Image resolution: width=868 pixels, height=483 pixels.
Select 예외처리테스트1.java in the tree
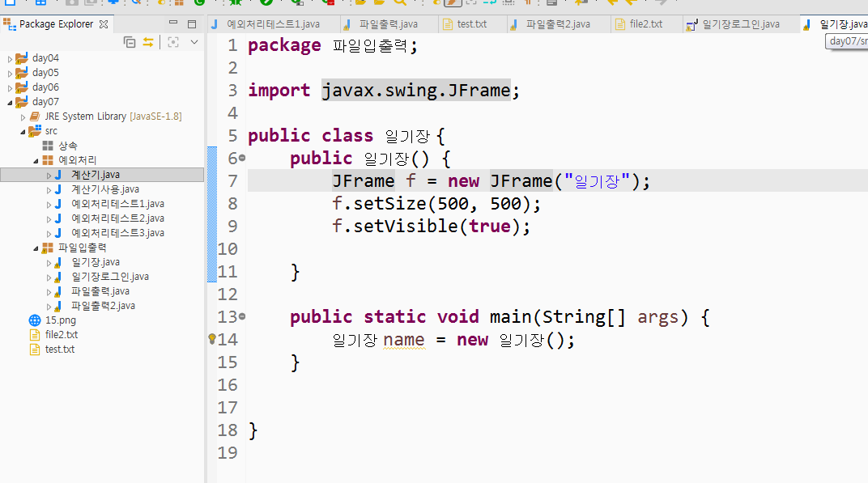118,204
